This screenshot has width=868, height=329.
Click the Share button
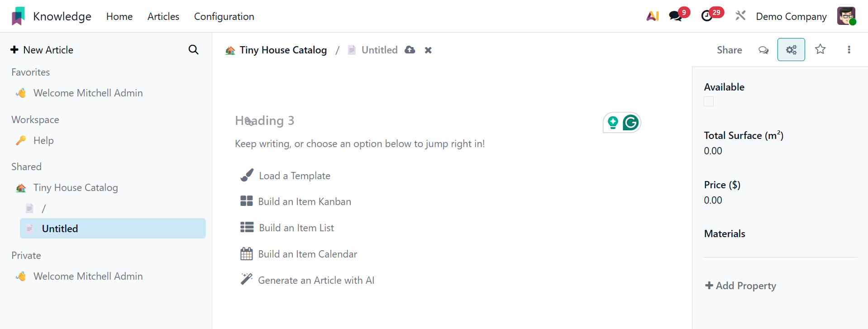point(729,50)
